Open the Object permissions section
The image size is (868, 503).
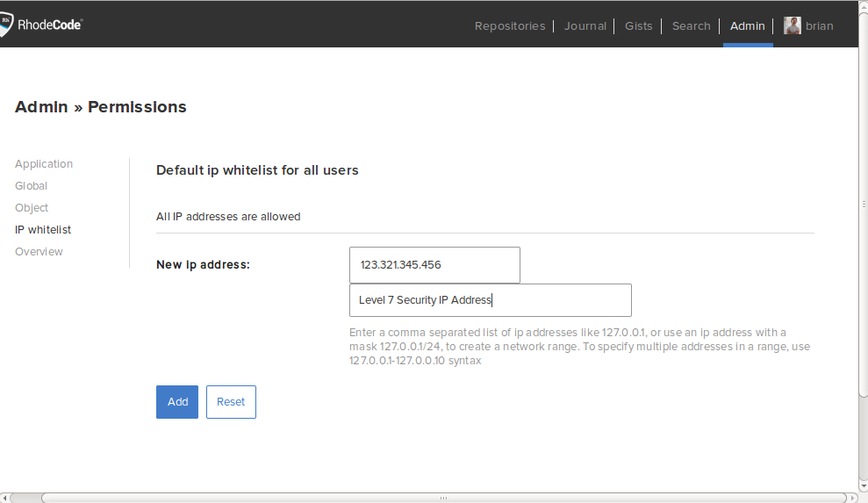pyautogui.click(x=32, y=208)
